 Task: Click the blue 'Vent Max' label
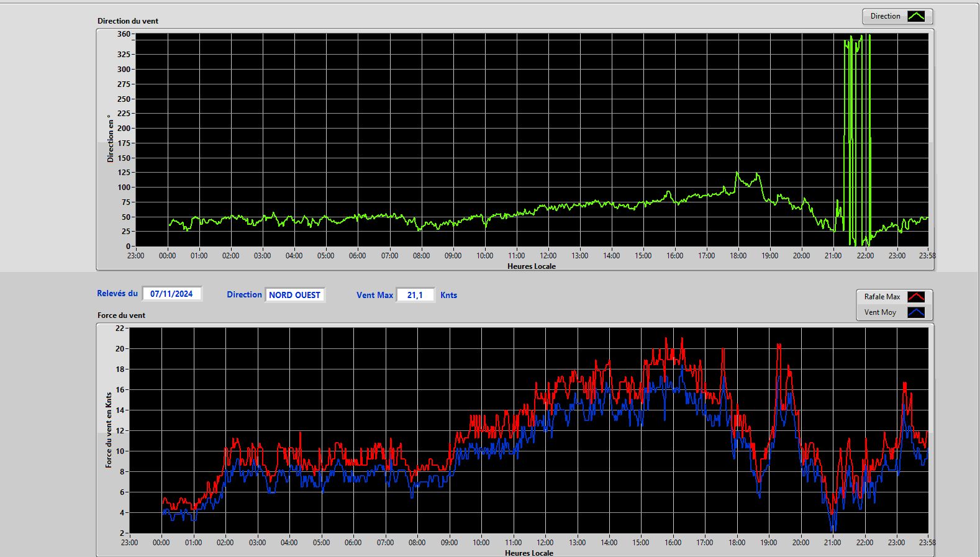pos(374,296)
